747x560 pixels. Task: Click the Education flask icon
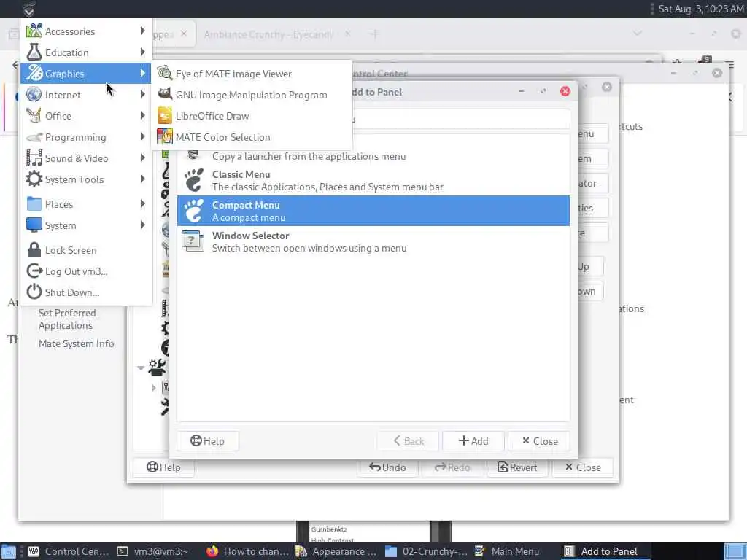34,52
